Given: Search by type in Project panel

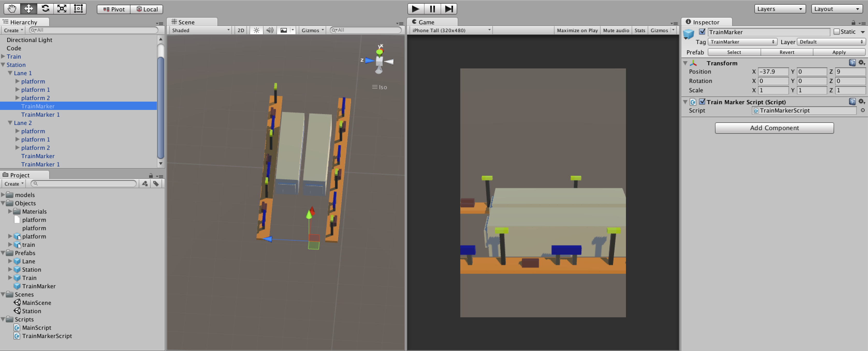Looking at the screenshot, I should [x=145, y=184].
